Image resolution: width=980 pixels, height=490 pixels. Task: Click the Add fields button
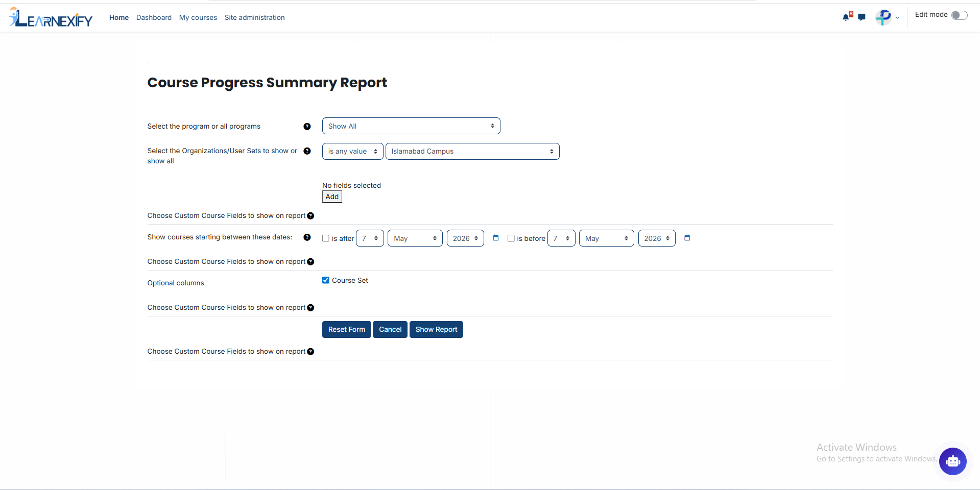coord(332,197)
